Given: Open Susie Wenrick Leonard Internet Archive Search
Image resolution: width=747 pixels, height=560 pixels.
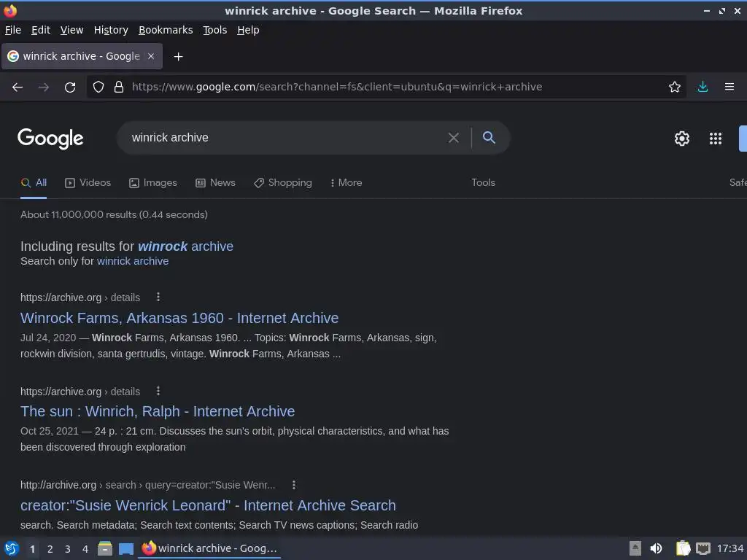Looking at the screenshot, I should (208, 505).
